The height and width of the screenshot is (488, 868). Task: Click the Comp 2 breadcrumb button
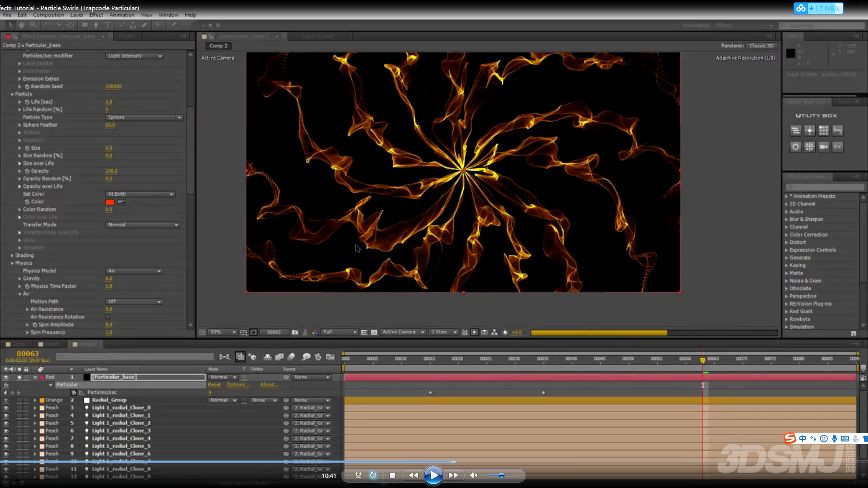219,46
